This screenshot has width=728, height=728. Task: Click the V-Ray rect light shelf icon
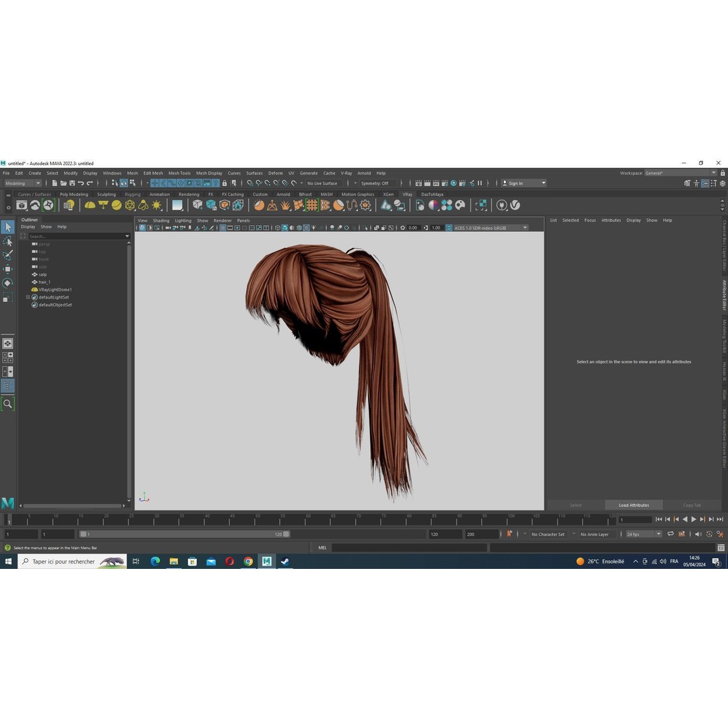tap(103, 205)
